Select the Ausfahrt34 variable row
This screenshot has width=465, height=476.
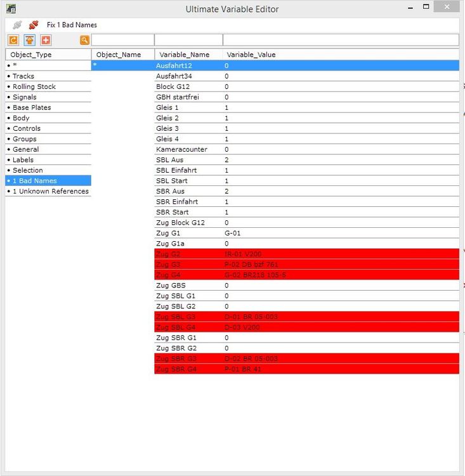tap(306, 76)
